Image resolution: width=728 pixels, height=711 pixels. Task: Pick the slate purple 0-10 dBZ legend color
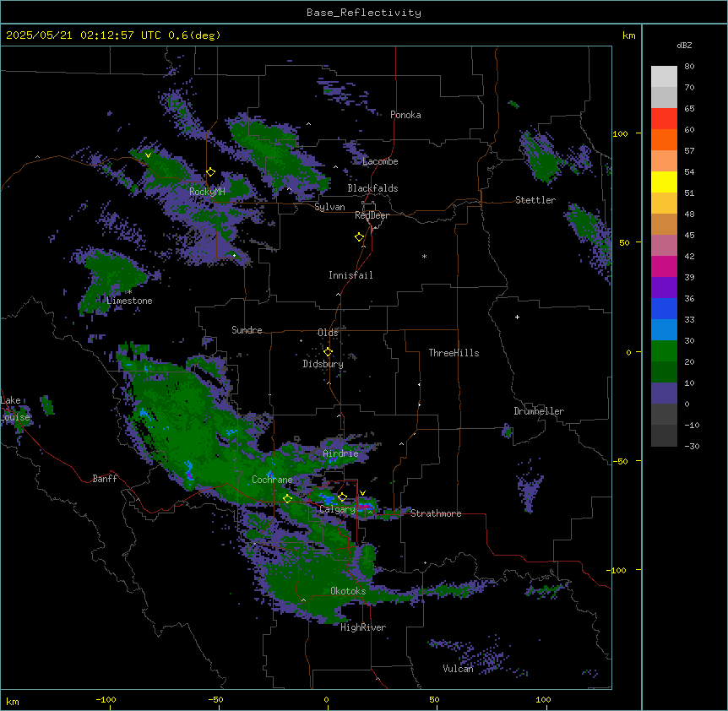pos(664,393)
